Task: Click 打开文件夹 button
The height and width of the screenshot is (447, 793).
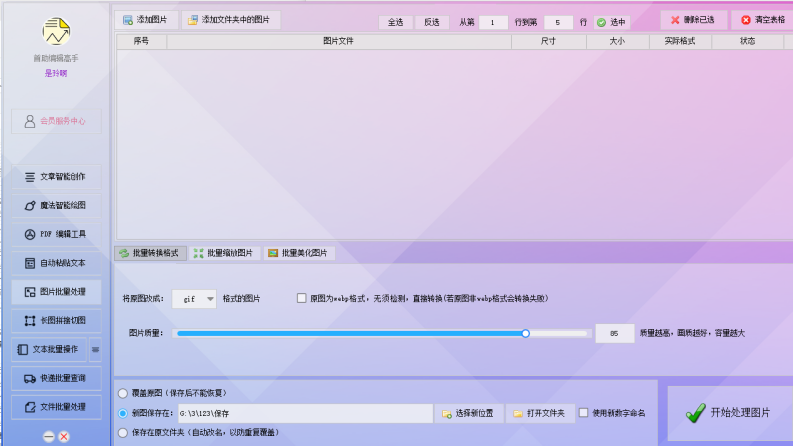Action: coord(539,414)
